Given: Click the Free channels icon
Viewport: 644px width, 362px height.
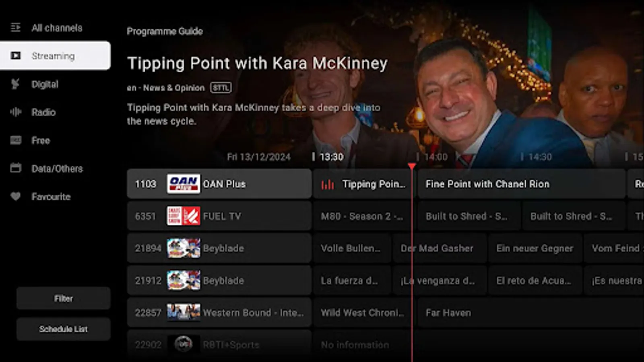Looking at the screenshot, I should (15, 140).
